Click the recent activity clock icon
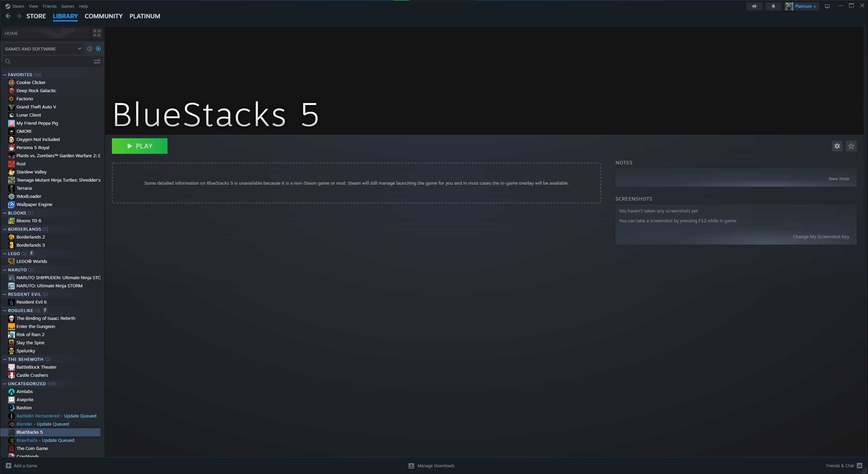Screen dimensions: 868x474 click(x=90, y=49)
